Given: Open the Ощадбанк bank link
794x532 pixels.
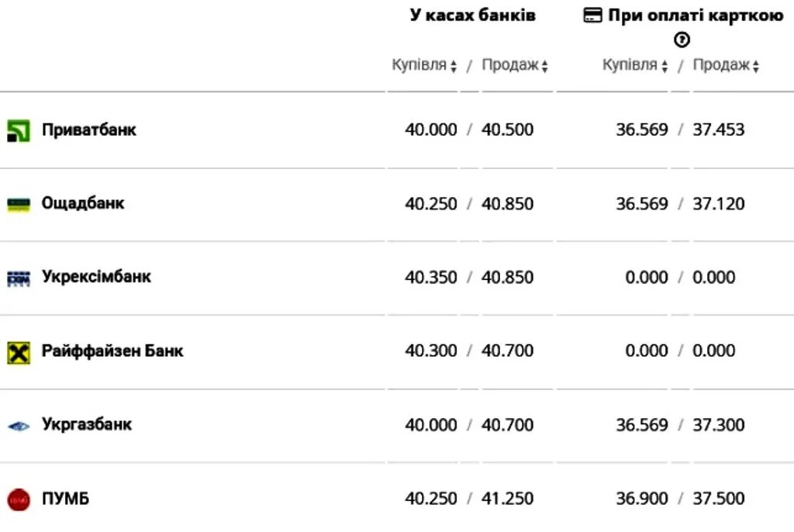Looking at the screenshot, I should [x=83, y=204].
